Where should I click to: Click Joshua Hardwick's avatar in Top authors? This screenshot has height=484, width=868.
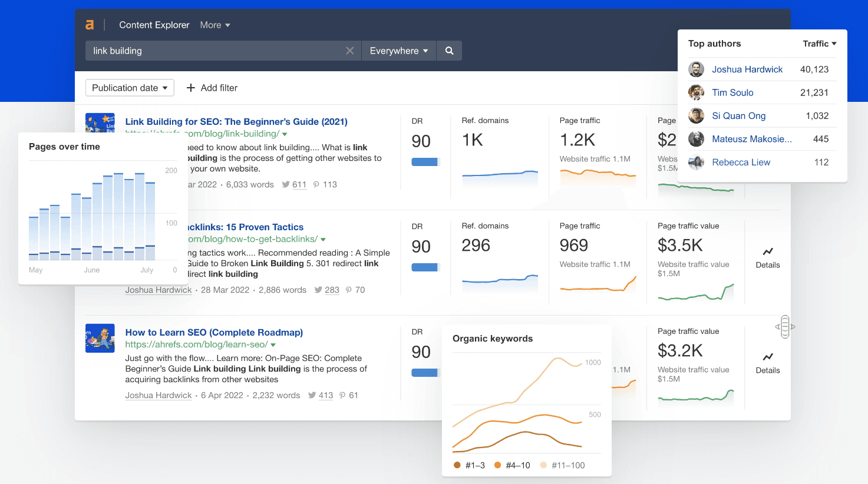tap(697, 69)
